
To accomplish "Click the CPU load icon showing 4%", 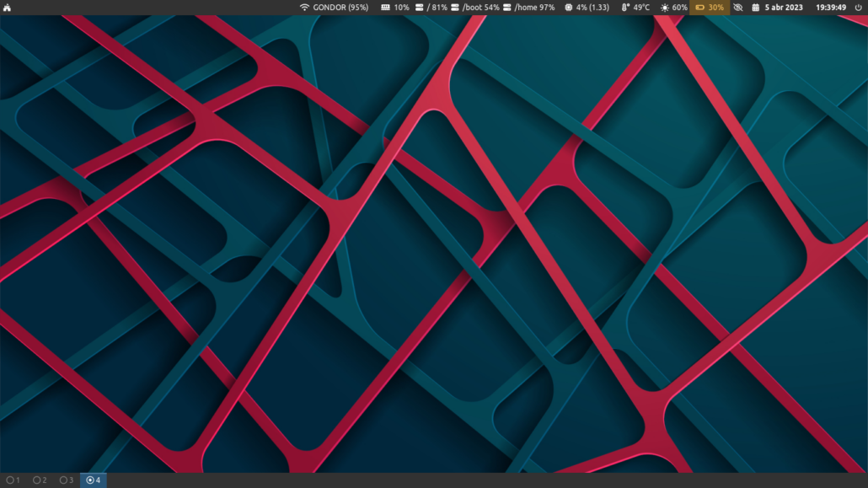I will pos(569,8).
